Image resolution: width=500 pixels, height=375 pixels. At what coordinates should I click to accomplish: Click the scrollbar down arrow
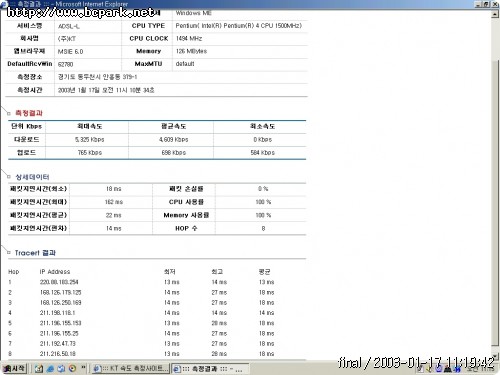(495, 355)
